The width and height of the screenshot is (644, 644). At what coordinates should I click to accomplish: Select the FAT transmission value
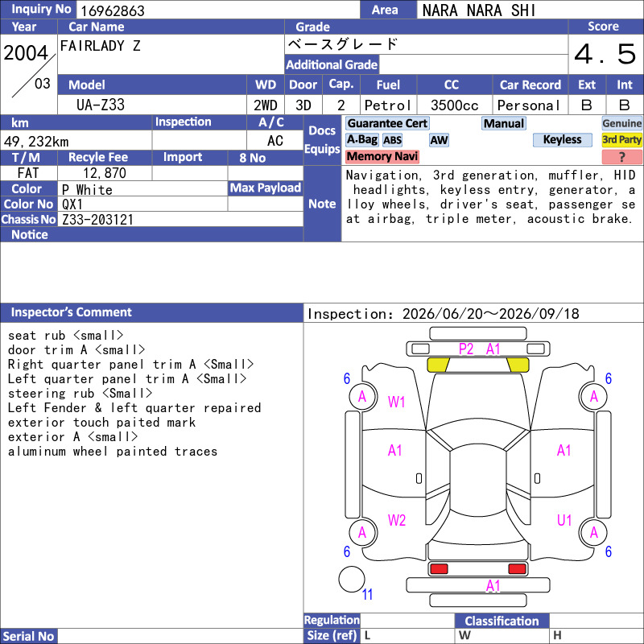tap(28, 173)
